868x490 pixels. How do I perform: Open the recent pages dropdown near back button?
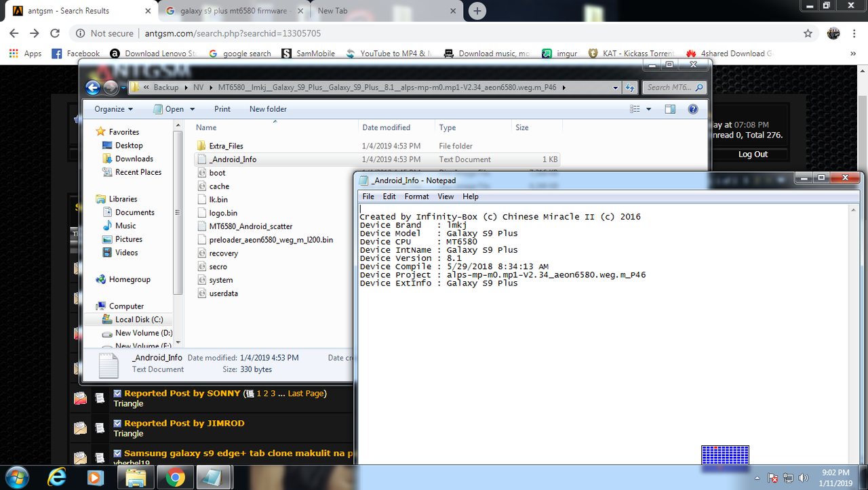click(123, 87)
